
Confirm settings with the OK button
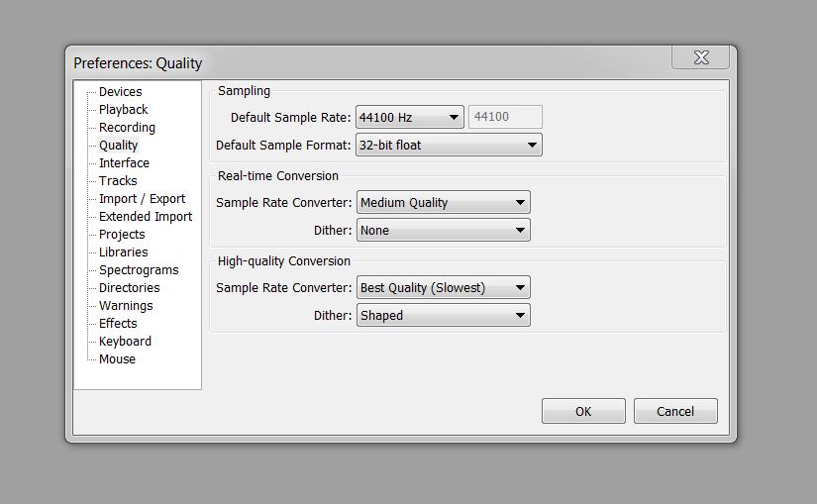[583, 411]
